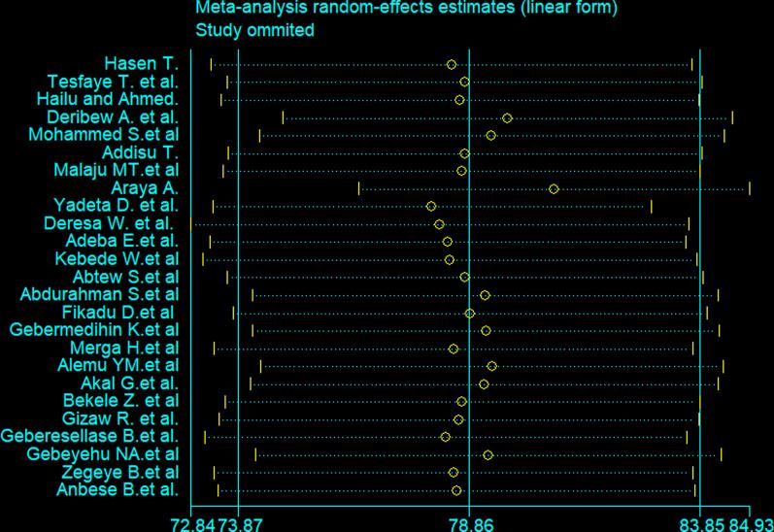The width and height of the screenshot is (774, 532).
Task: Click the estimate circle on Alemu YM. row
Action: [x=491, y=366]
